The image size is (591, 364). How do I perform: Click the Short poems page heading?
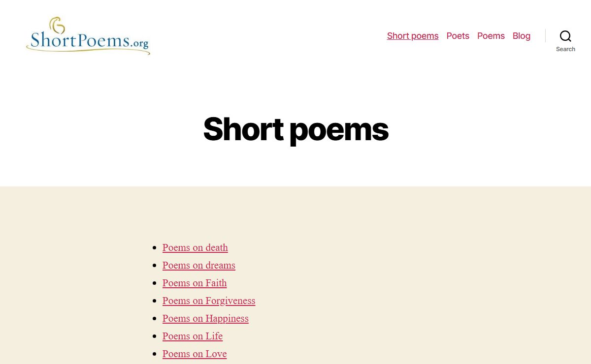295,129
